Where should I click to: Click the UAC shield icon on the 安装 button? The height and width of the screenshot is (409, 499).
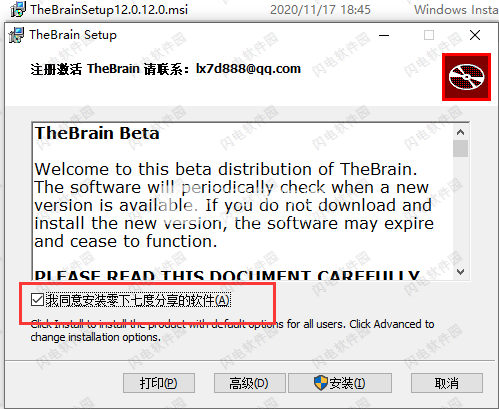pyautogui.click(x=321, y=383)
